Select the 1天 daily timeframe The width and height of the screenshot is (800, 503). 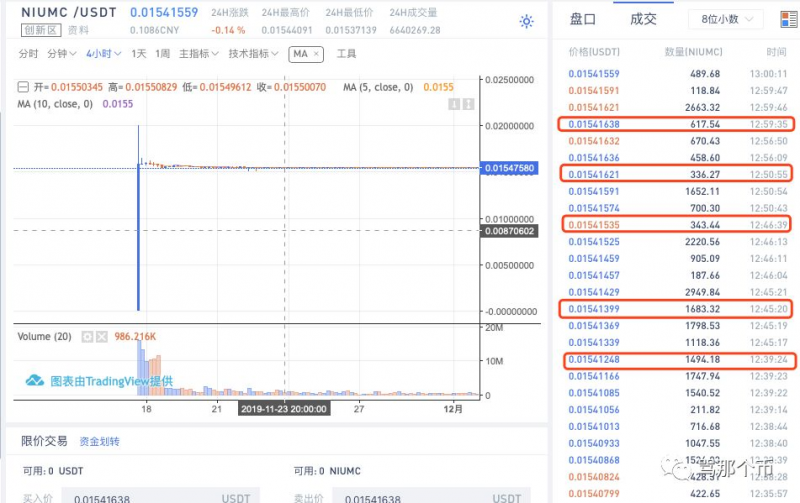tap(139, 53)
